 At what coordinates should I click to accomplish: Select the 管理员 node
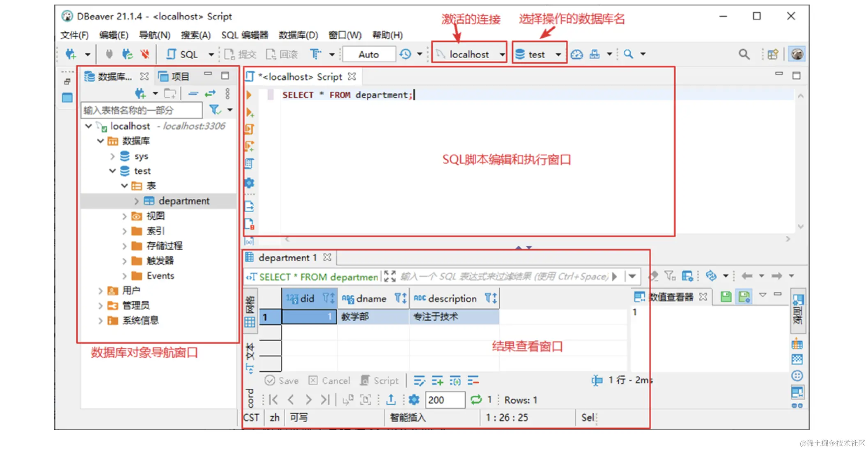(136, 305)
